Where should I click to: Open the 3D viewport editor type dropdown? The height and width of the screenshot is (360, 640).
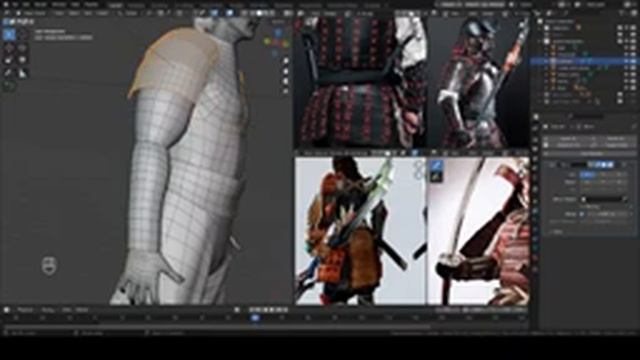(7, 13)
